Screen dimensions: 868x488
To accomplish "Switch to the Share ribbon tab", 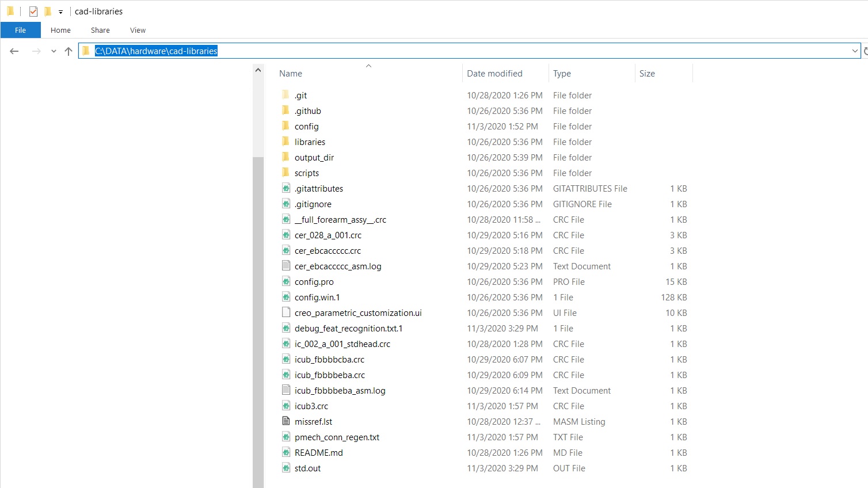I will tap(100, 30).
